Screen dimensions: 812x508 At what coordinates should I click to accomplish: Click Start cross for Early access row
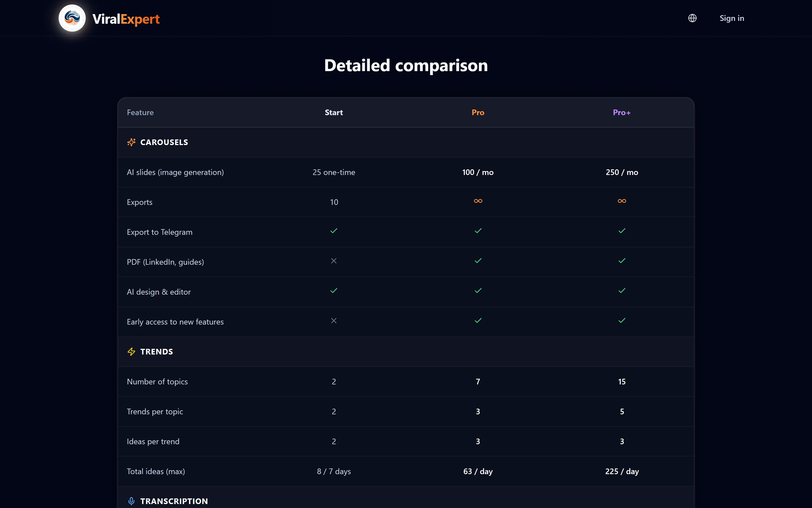[334, 321]
